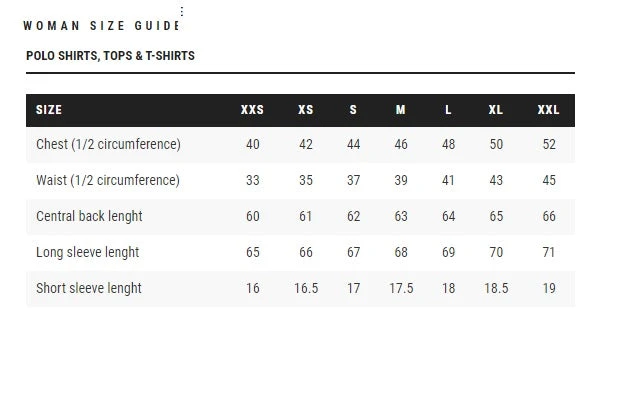Select Polo Shirts, Tops & T-Shirts title
This screenshot has height=405, width=624.
point(110,56)
